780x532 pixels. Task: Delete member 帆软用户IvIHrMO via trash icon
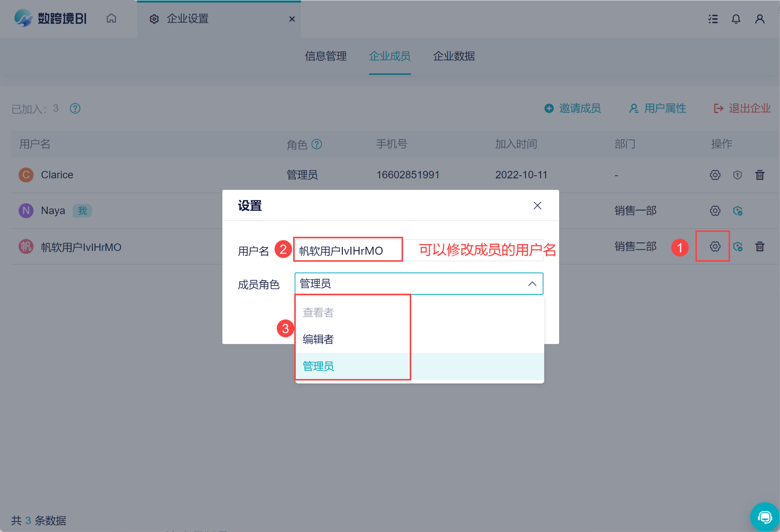point(760,246)
